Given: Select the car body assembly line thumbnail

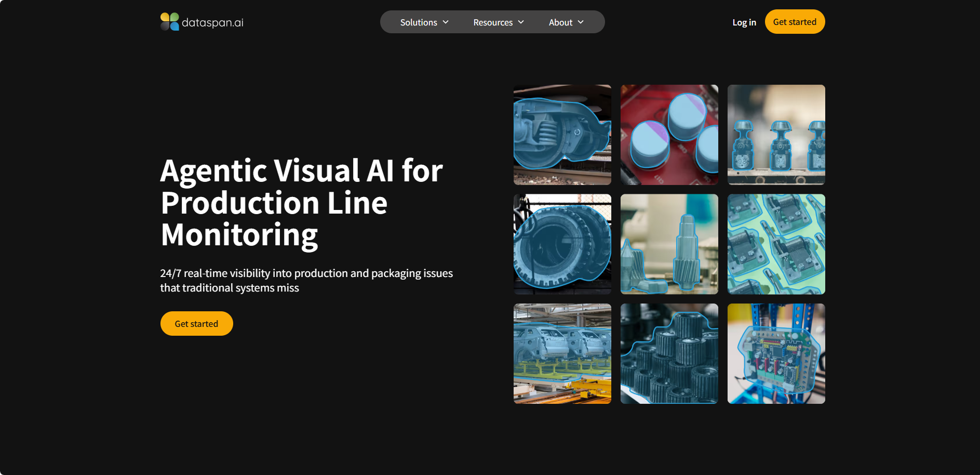Looking at the screenshot, I should coord(562,354).
